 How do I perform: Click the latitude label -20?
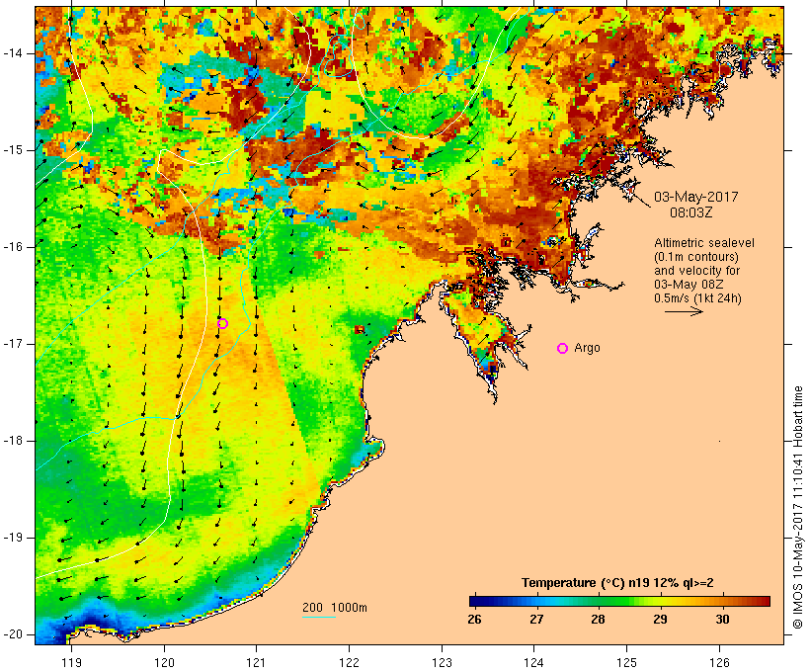[12, 634]
